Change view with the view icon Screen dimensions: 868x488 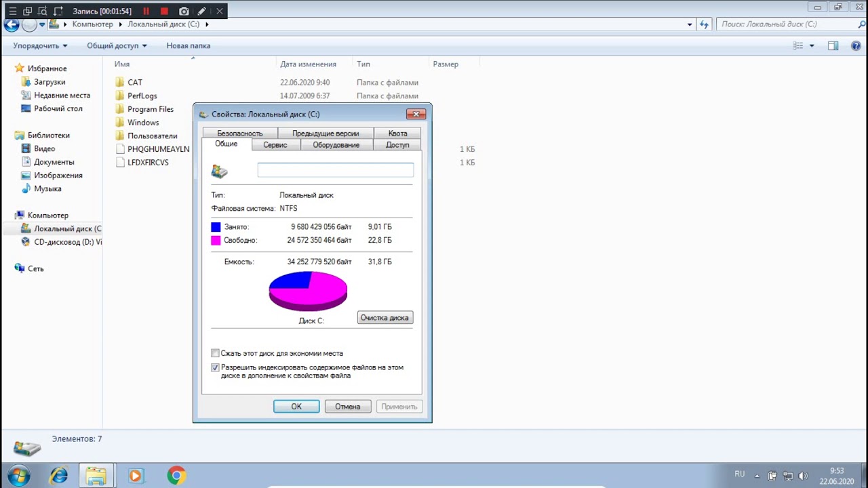pos(798,45)
